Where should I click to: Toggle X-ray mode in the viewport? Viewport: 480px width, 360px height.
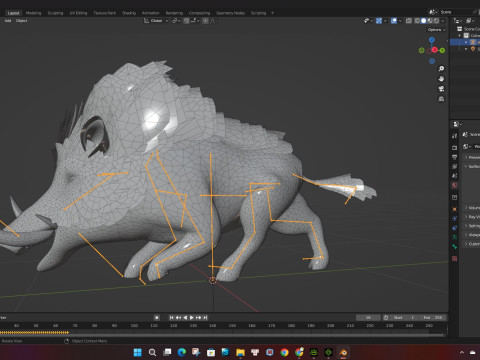409,21
